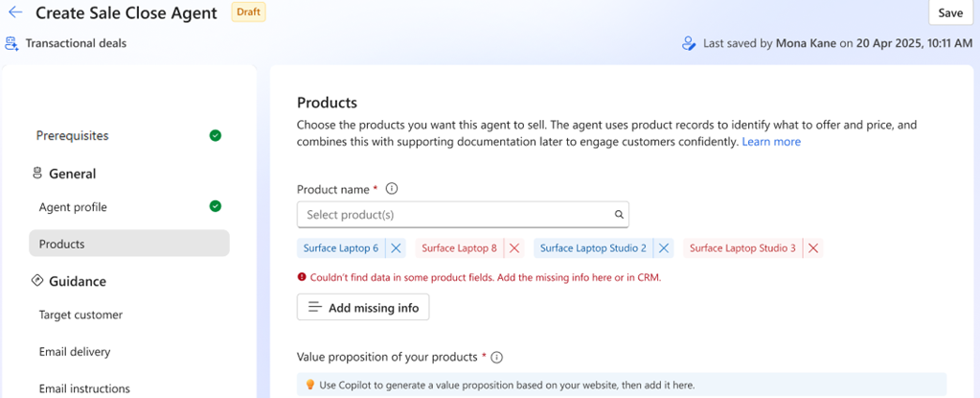Remove Surface Laptop 6 tag
This screenshot has width=980, height=398.
click(x=397, y=248)
